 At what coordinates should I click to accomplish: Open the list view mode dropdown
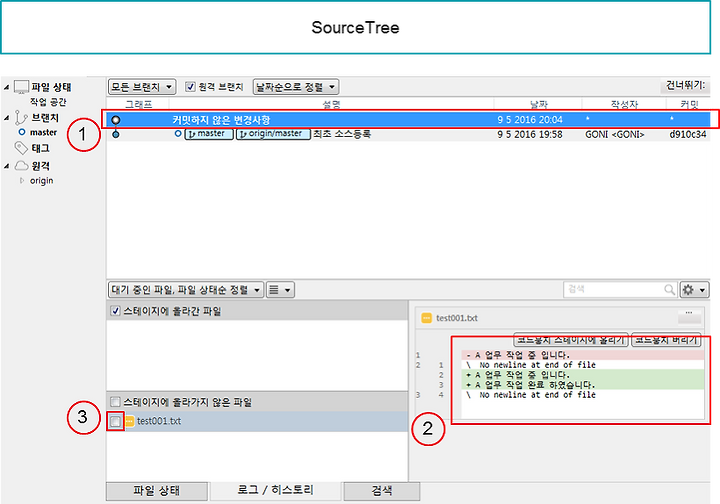pyautogui.click(x=280, y=290)
